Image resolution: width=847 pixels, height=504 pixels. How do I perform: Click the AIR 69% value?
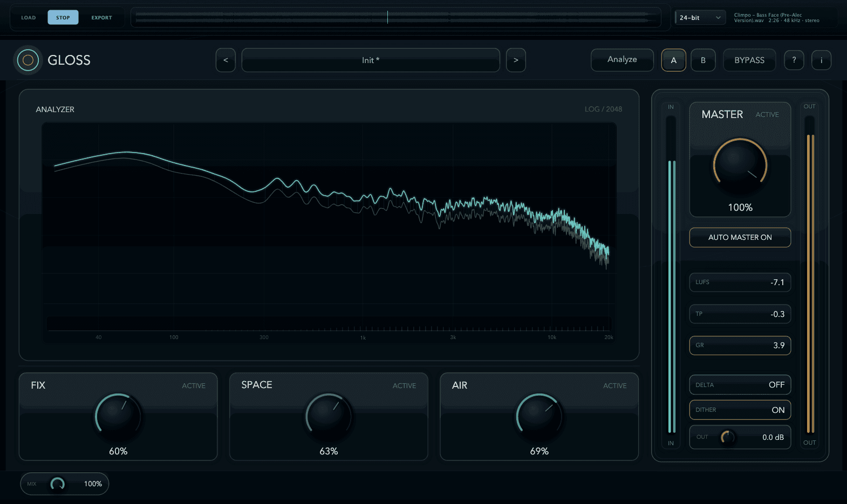point(539,452)
